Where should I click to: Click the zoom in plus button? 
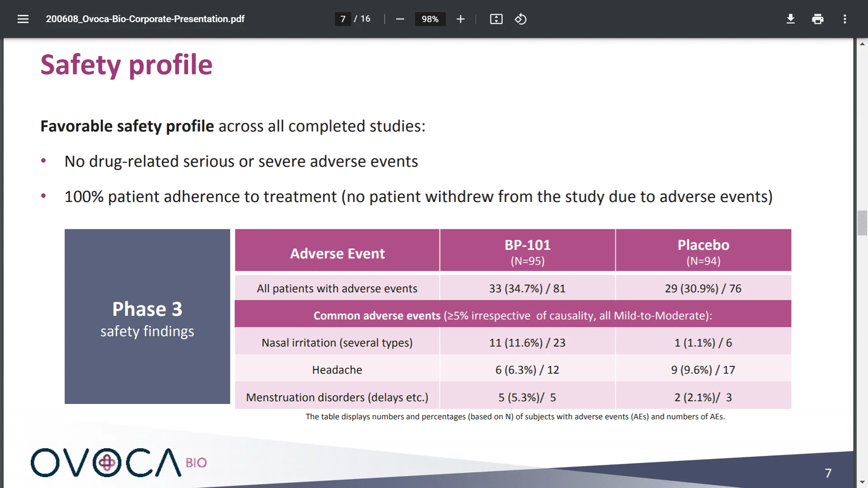pyautogui.click(x=460, y=19)
